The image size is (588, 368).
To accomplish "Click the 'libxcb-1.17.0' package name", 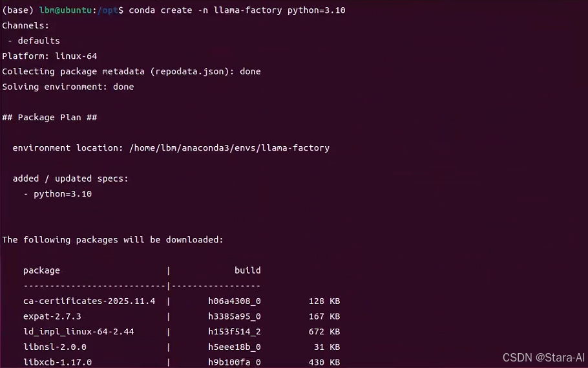I will click(58, 362).
